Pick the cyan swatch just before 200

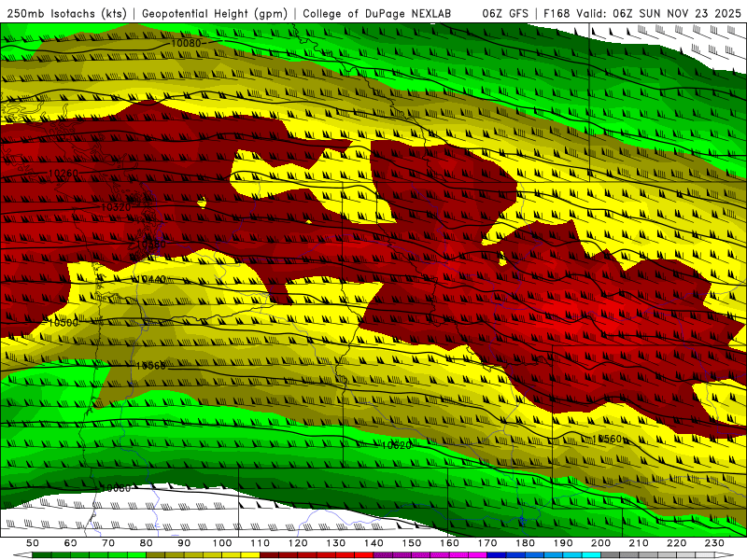(591, 555)
